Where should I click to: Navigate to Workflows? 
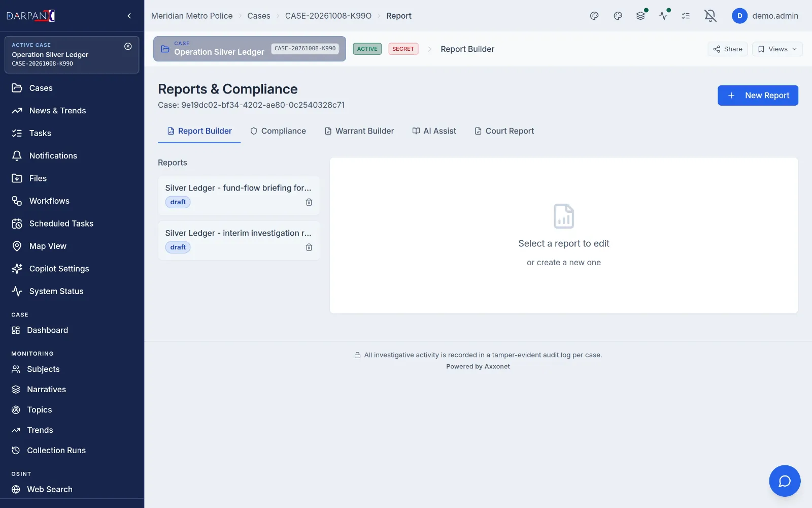tap(72, 201)
